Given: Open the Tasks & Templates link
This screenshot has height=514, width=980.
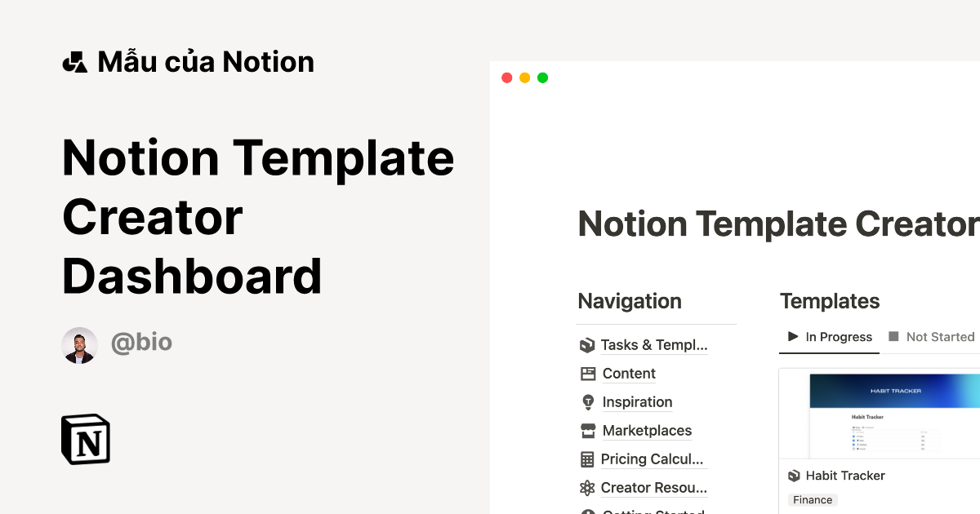Looking at the screenshot, I should 653,345.
